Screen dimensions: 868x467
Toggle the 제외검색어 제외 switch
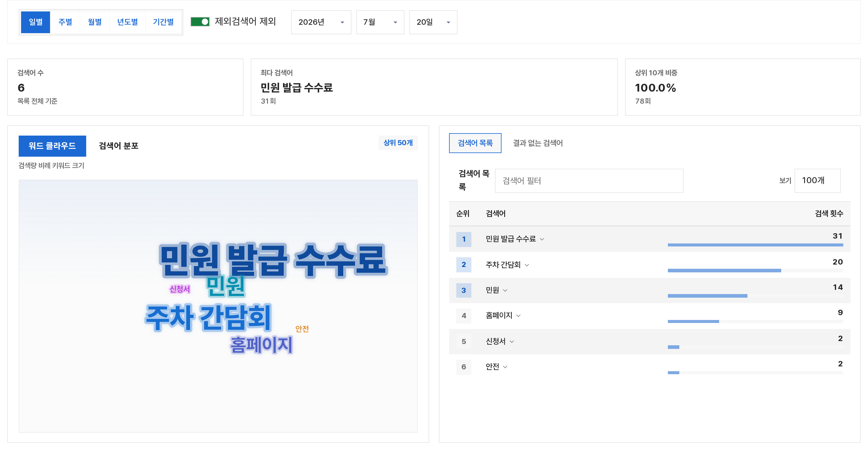(200, 22)
